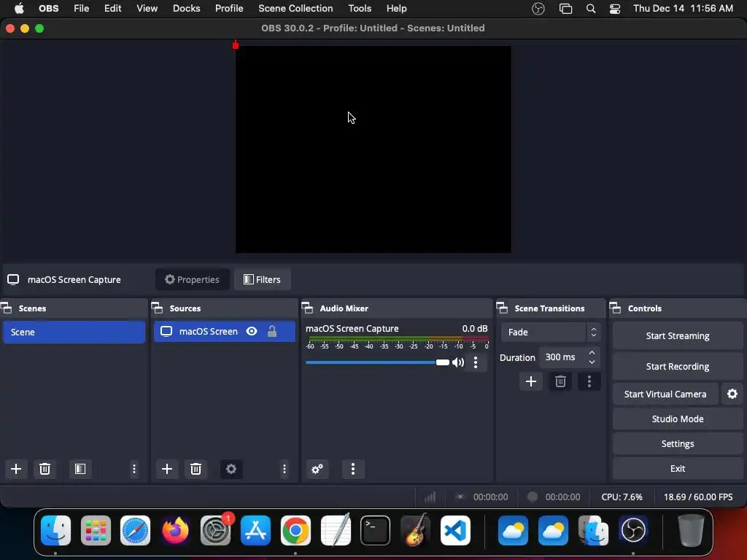Open the File menu

[82, 9]
